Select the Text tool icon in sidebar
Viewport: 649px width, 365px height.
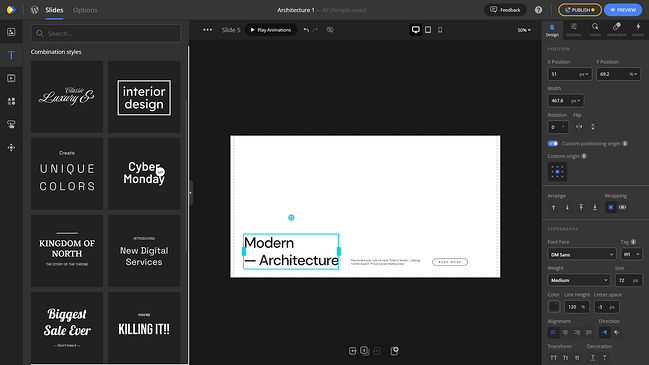click(11, 55)
